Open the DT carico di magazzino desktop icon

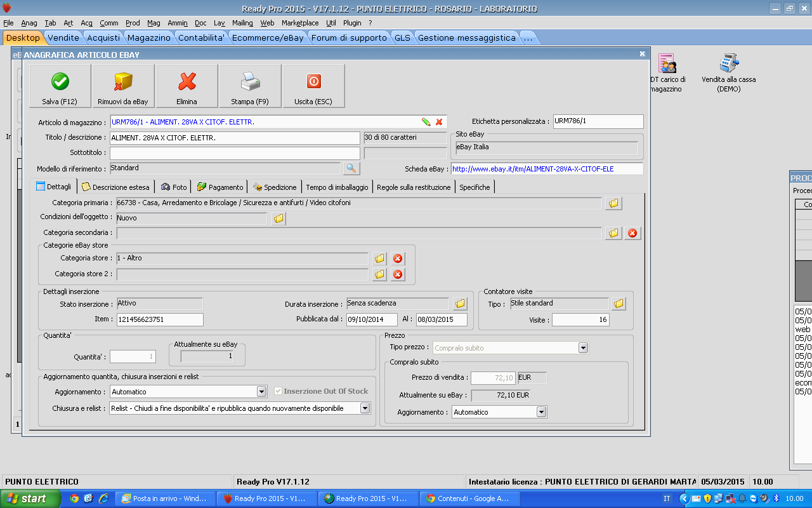coord(667,74)
